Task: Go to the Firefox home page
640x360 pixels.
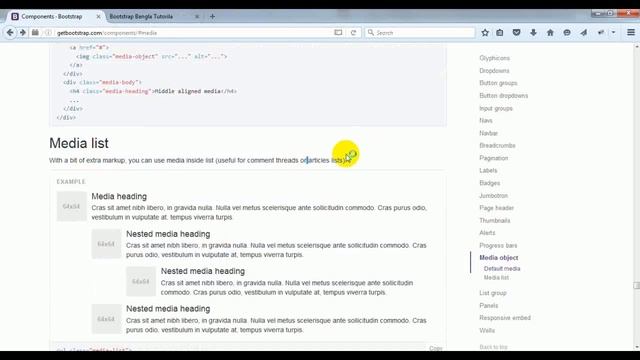Action: pos(550,33)
